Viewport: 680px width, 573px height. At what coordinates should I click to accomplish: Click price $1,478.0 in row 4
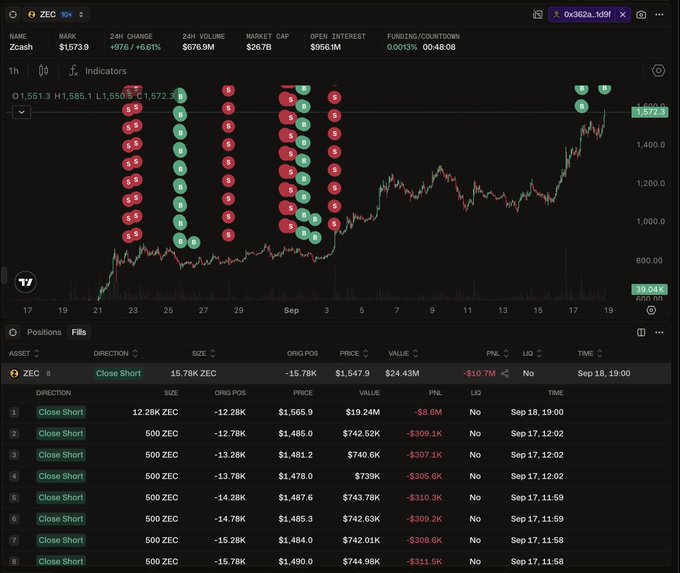[x=295, y=476]
